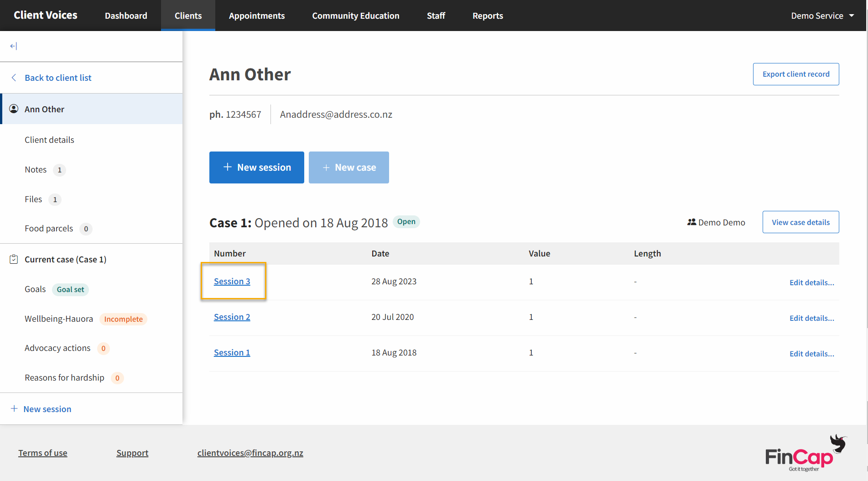Image resolution: width=868 pixels, height=481 pixels.
Task: Open Food parcels in the sidebar
Action: (x=49, y=229)
